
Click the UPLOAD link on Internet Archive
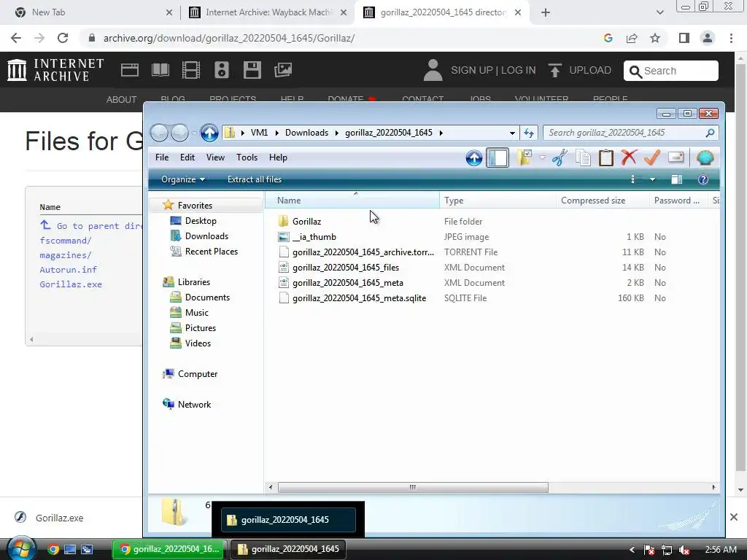pos(580,70)
